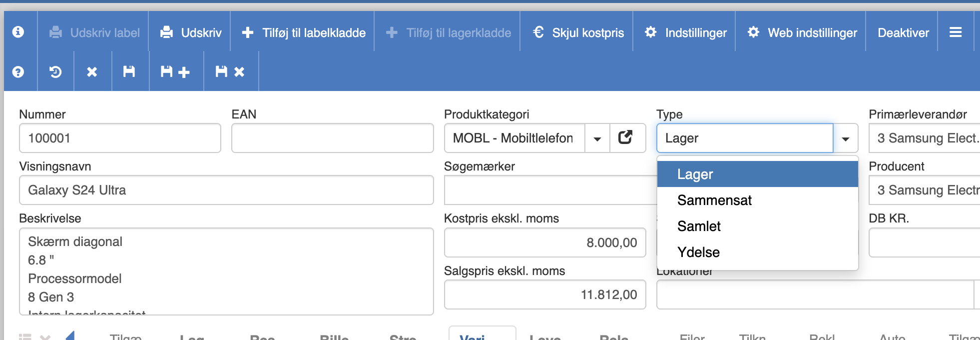This screenshot has width=980, height=340.
Task: Click Tilføj til labelkladde button
Action: pos(304,33)
